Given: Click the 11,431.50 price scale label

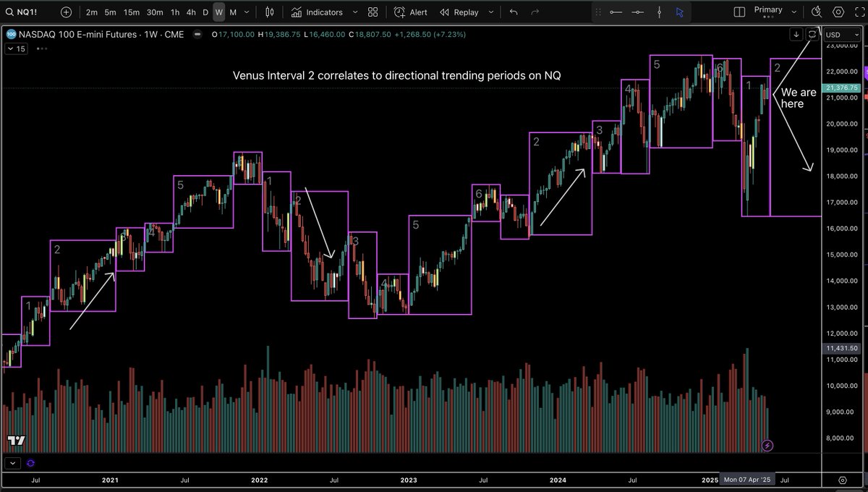Looking at the screenshot, I should pos(841,348).
